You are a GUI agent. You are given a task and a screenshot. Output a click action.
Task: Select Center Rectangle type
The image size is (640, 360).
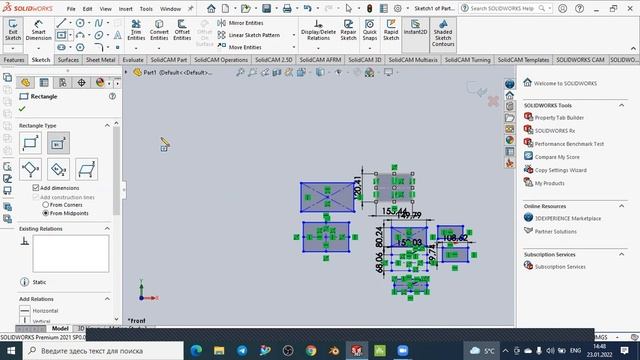point(58,143)
